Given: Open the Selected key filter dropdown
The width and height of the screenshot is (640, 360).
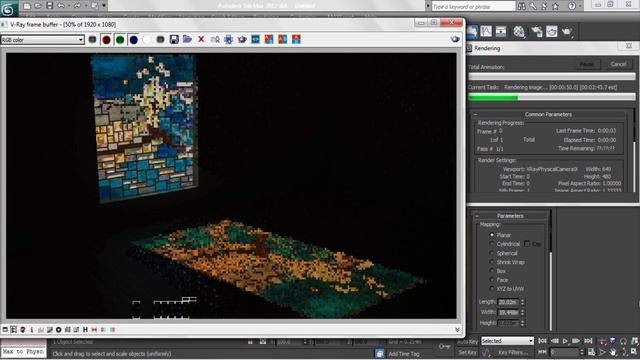Looking at the screenshot, I should [x=507, y=341].
